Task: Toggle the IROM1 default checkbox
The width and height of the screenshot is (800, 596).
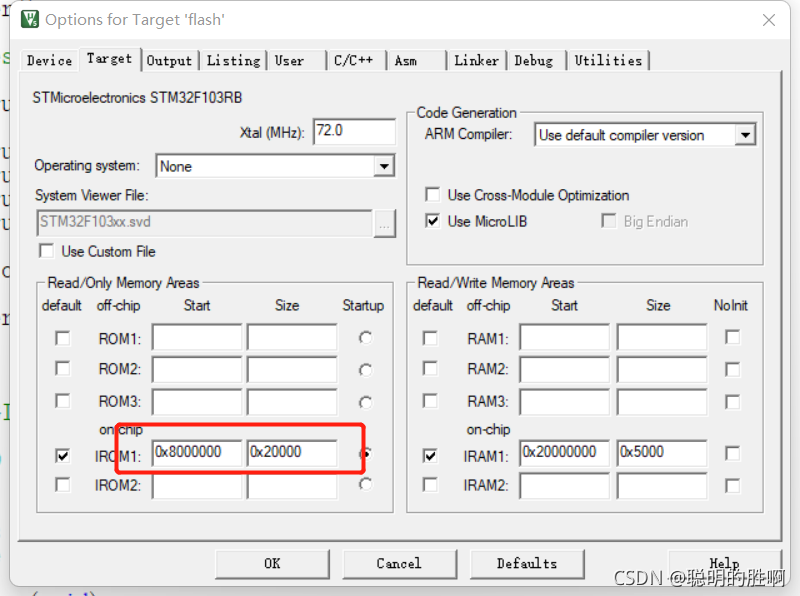Action: (63, 456)
